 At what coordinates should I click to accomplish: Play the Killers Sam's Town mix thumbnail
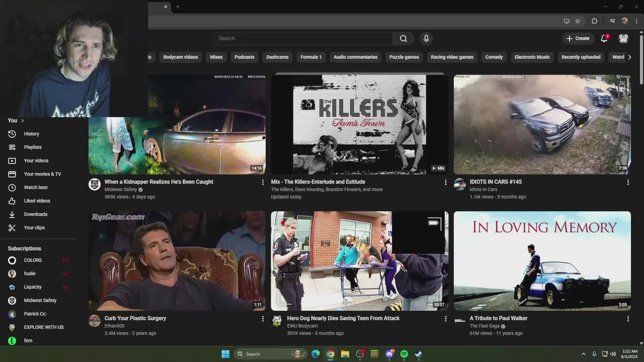point(359,125)
